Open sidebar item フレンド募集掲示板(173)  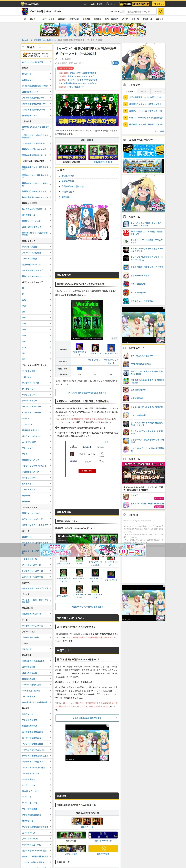click(37, 98)
